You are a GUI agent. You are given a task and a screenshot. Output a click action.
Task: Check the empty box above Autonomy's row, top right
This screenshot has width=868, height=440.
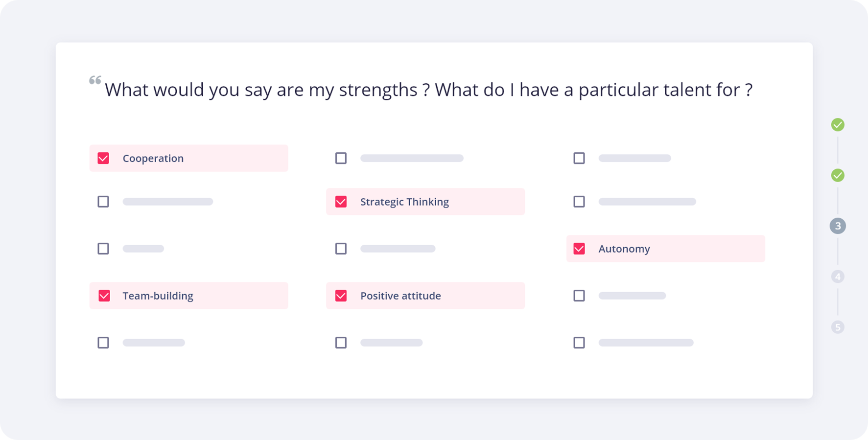pyautogui.click(x=579, y=158)
